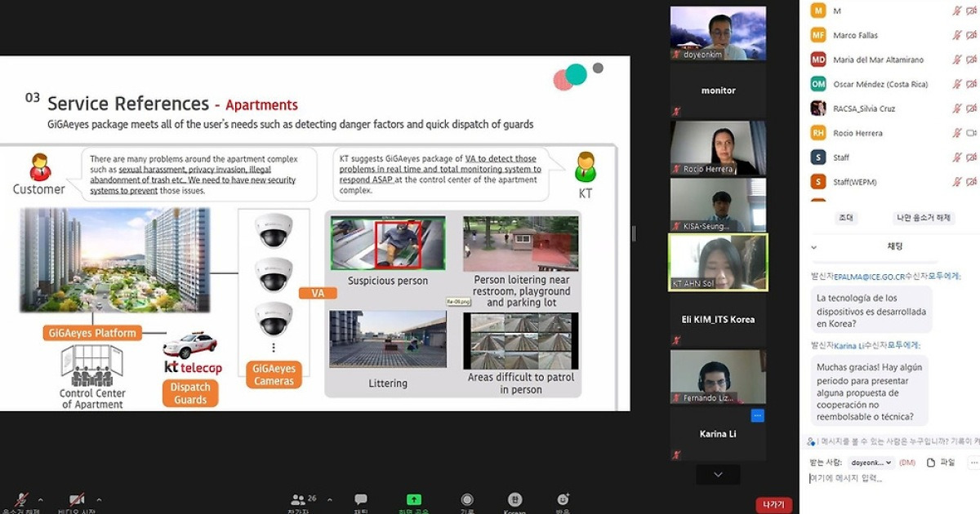The width and height of the screenshot is (980, 514).
Task: Mute Rocio Herrera in the participant list
Action: coord(957,132)
